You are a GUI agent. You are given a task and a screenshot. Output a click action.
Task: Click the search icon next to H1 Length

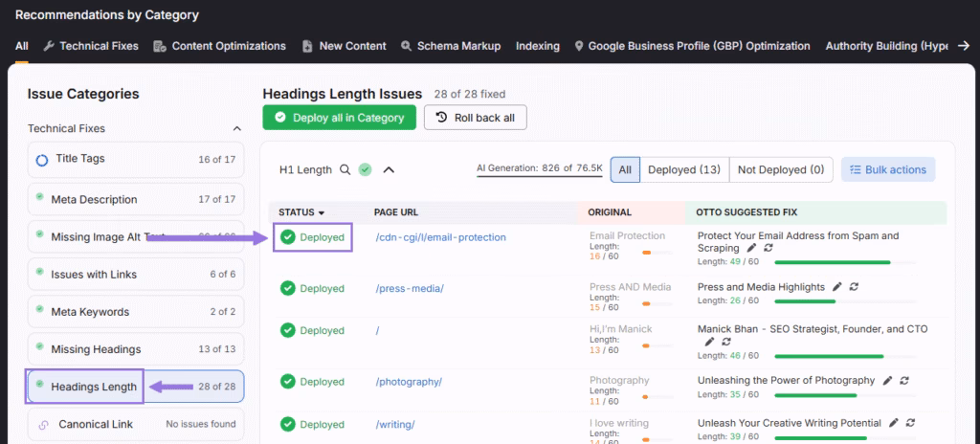coord(345,169)
